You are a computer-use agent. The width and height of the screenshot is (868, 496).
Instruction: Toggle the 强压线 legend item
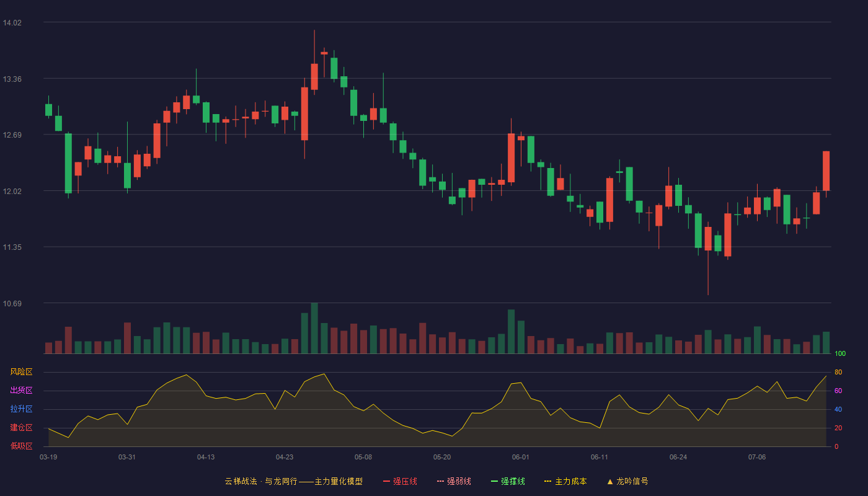point(400,481)
